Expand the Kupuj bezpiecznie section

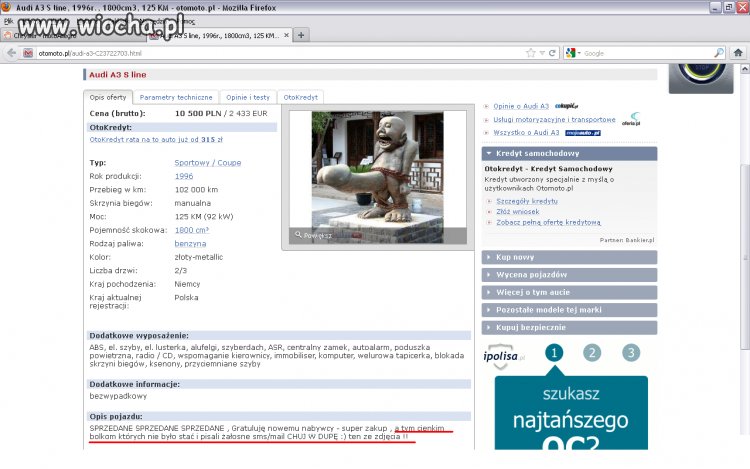tap(569, 327)
